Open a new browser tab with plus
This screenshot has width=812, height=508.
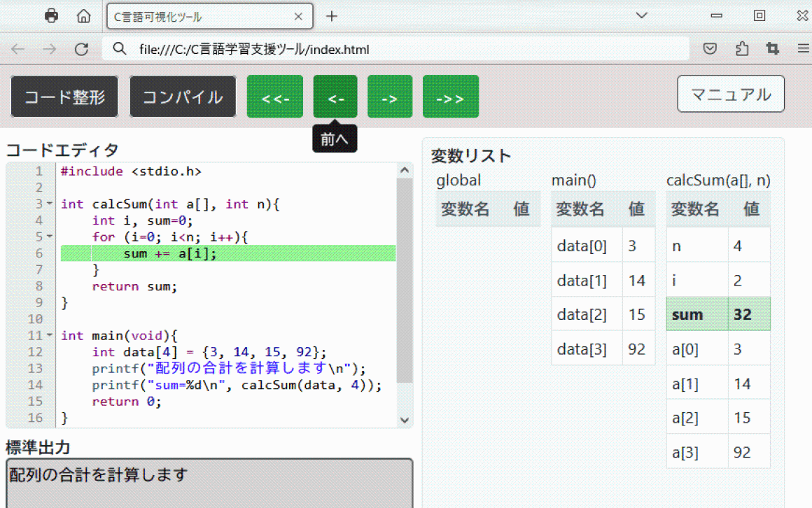[x=331, y=17]
